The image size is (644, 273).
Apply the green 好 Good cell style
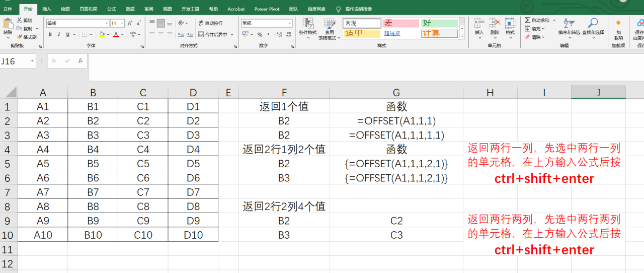point(439,23)
